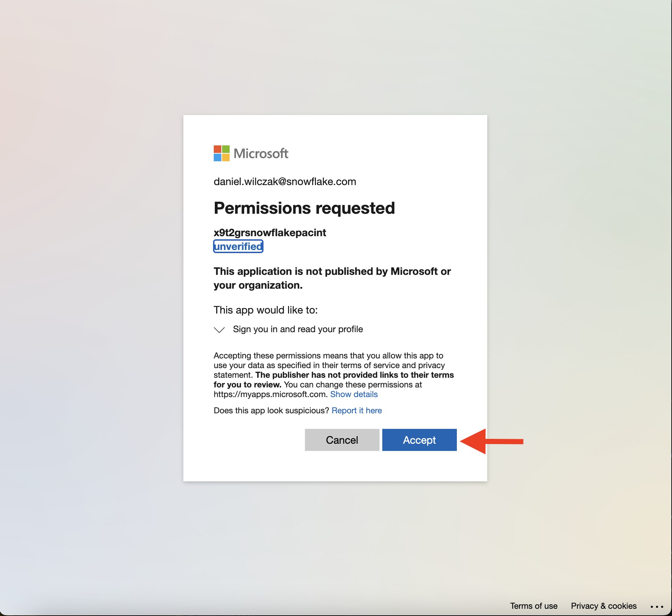Click the Show details link
This screenshot has height=616, width=672.
tap(354, 394)
